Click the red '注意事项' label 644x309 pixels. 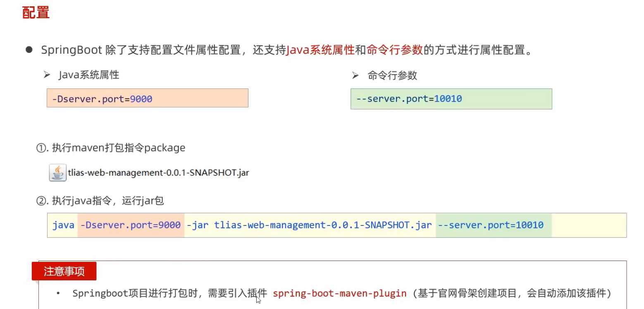pyautogui.click(x=64, y=271)
